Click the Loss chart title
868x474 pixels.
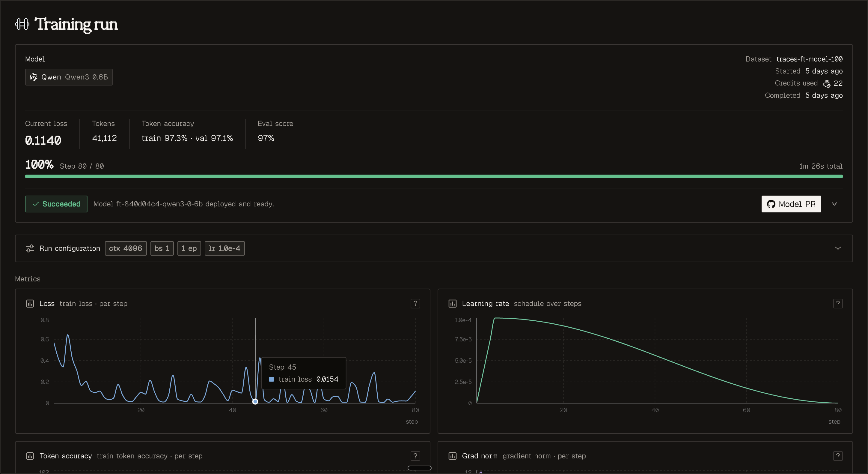[47, 304]
